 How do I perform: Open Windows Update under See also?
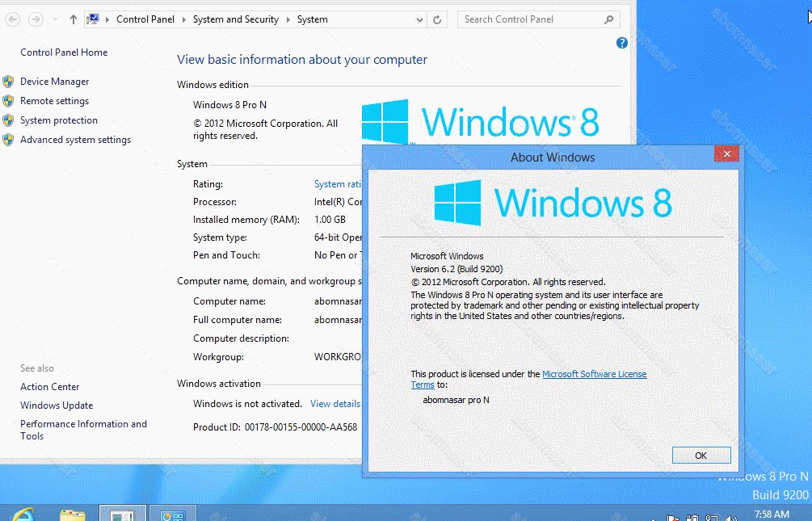(x=57, y=405)
